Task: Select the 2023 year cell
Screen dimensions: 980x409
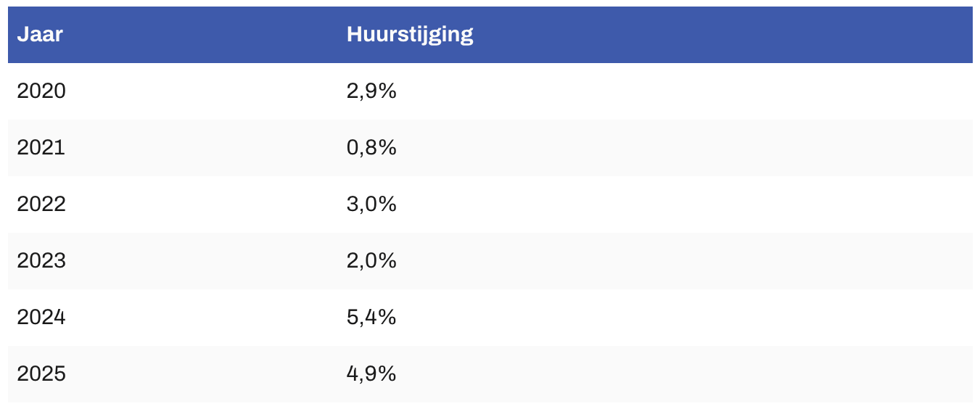Action: (x=41, y=261)
